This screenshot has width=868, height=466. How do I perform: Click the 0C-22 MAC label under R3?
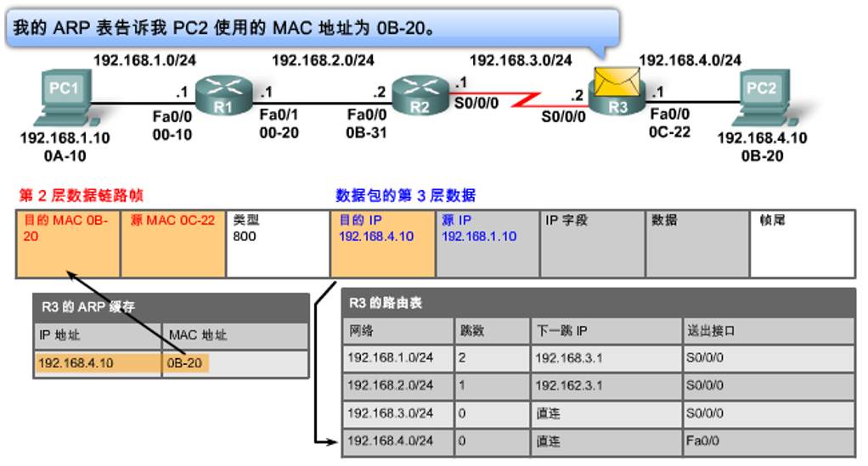(x=669, y=132)
